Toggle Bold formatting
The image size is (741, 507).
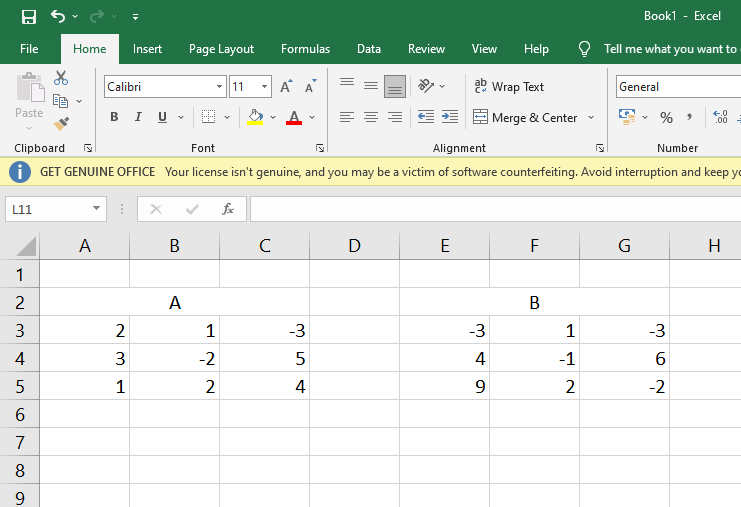pyautogui.click(x=114, y=117)
